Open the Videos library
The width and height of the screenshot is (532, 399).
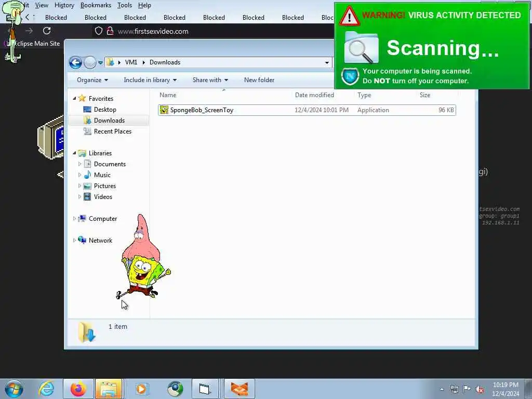click(103, 197)
